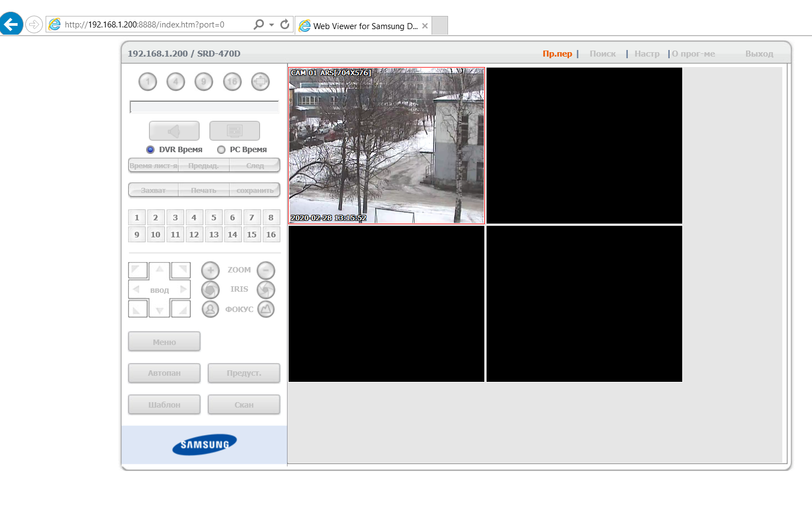Screen dimensions: 812x506
Task: Open the Поиск tab
Action: click(603, 54)
